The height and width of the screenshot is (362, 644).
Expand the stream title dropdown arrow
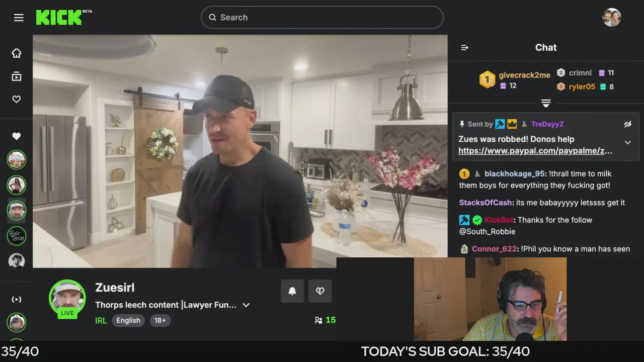(x=246, y=305)
